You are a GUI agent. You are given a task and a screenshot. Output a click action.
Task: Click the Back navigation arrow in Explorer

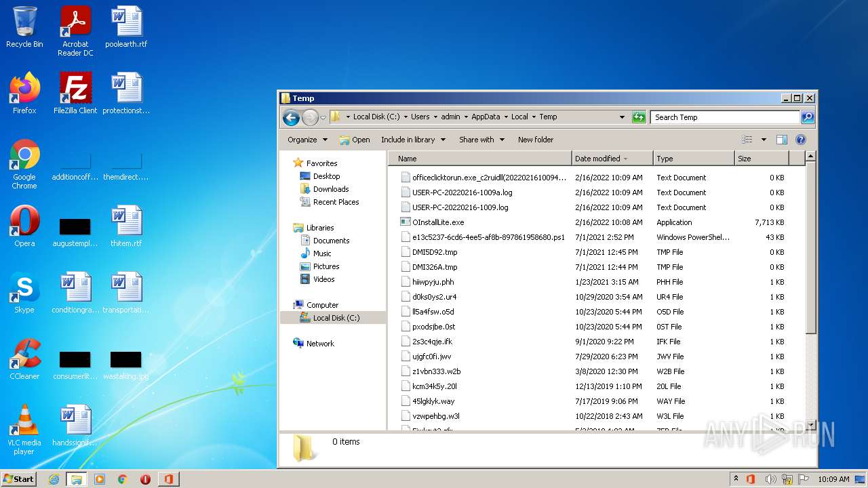click(x=292, y=117)
